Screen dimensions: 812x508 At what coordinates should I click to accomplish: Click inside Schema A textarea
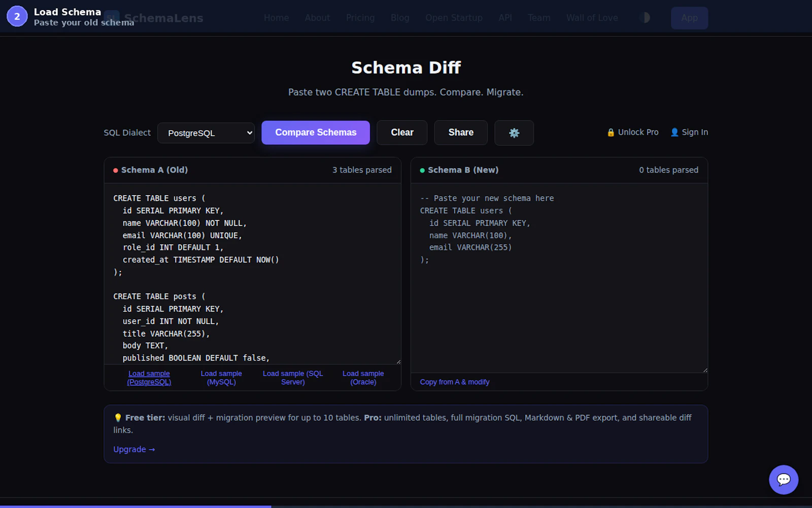point(253,274)
